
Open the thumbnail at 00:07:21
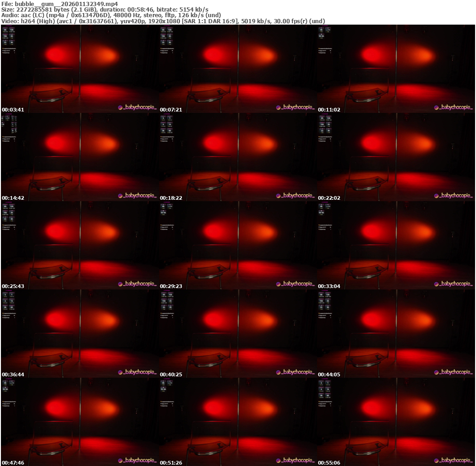point(238,69)
